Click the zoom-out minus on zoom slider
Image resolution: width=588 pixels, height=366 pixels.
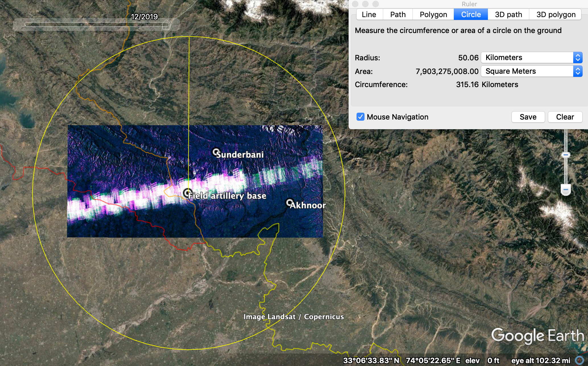coord(566,190)
